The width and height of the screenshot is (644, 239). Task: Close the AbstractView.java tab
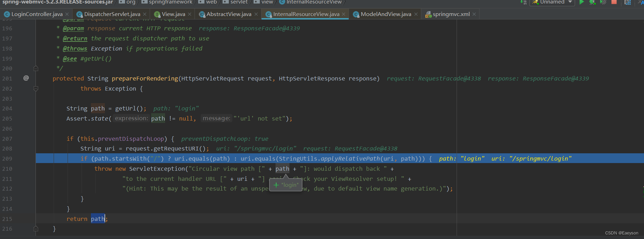tap(256, 14)
